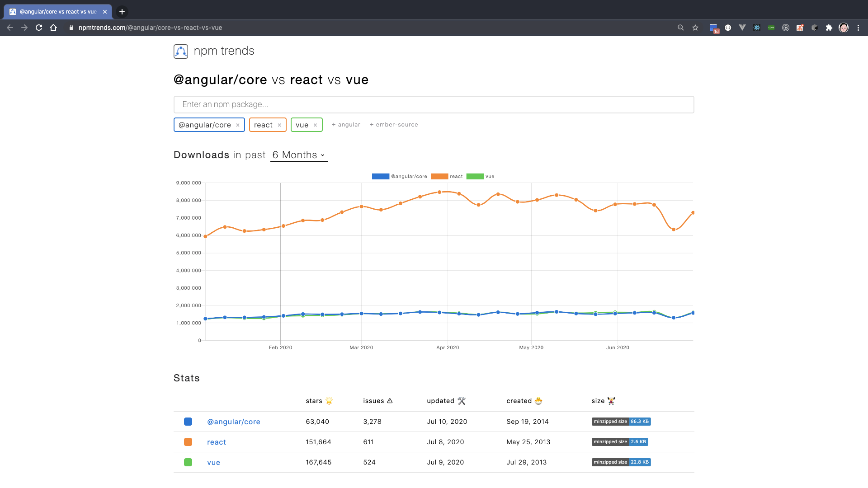Open a new browser tab
This screenshot has height=488, width=868.
(x=122, y=12)
